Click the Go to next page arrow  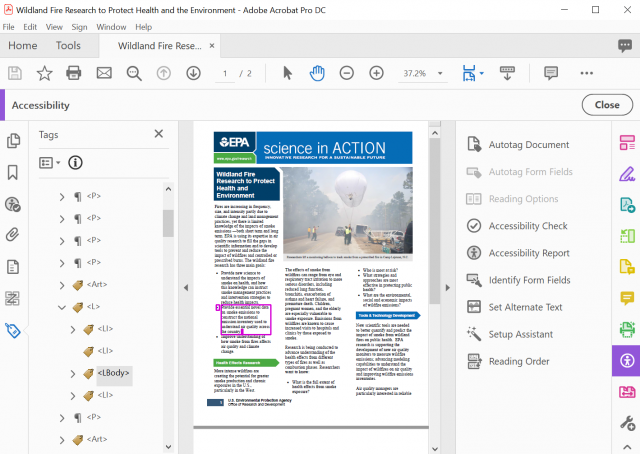point(193,73)
